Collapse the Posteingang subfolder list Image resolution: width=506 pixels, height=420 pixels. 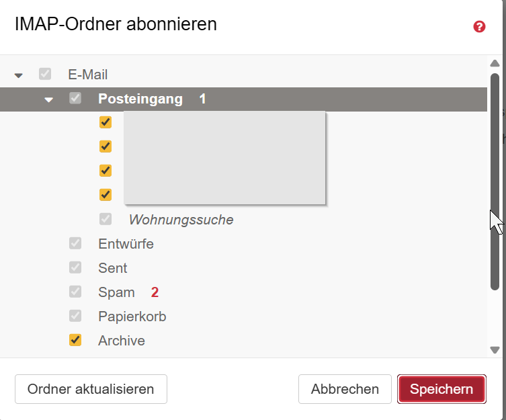point(48,99)
